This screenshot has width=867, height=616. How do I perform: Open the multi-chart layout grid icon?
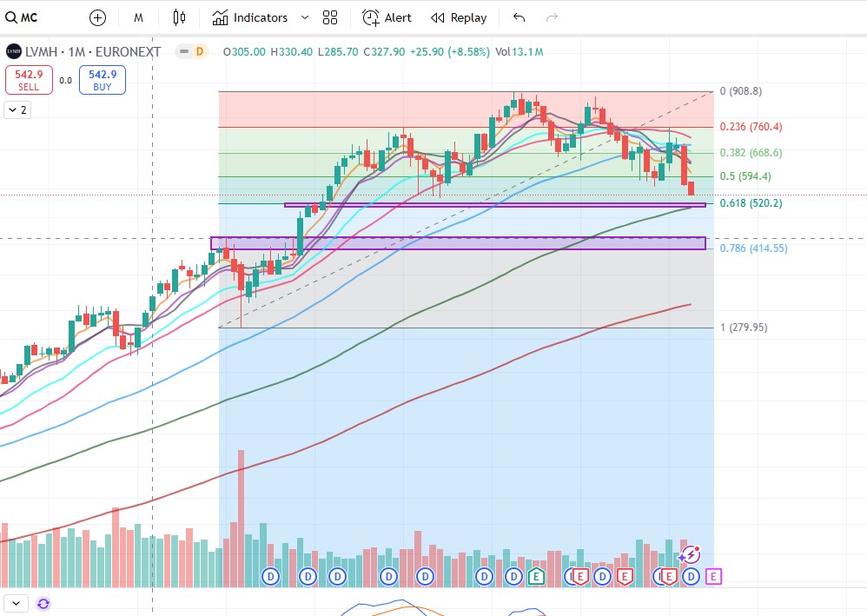click(329, 17)
